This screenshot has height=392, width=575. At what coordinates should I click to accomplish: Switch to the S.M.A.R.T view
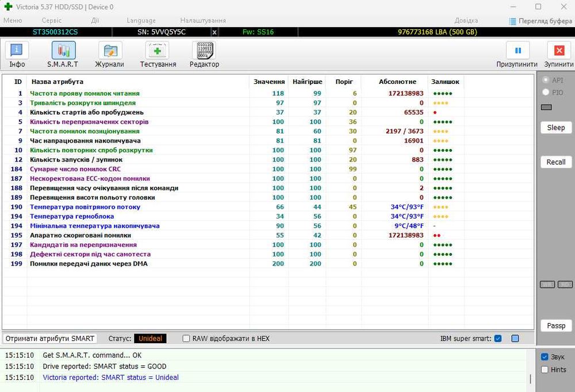[x=63, y=55]
